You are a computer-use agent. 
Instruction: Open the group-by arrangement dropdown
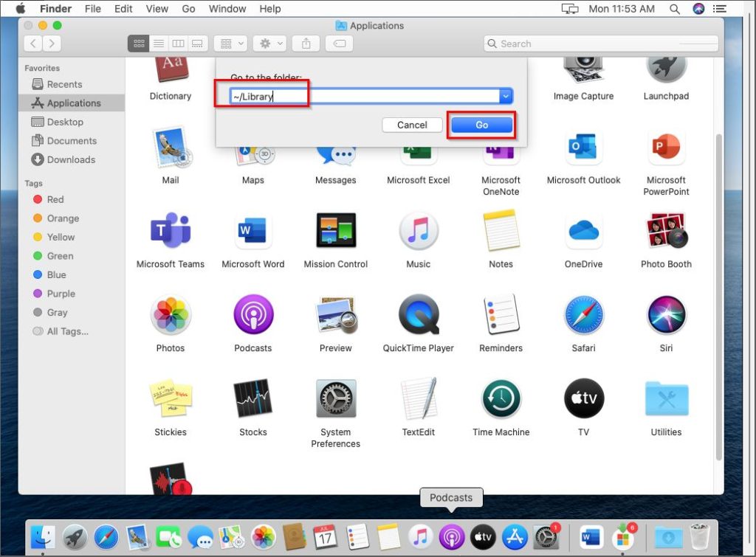[x=230, y=44]
